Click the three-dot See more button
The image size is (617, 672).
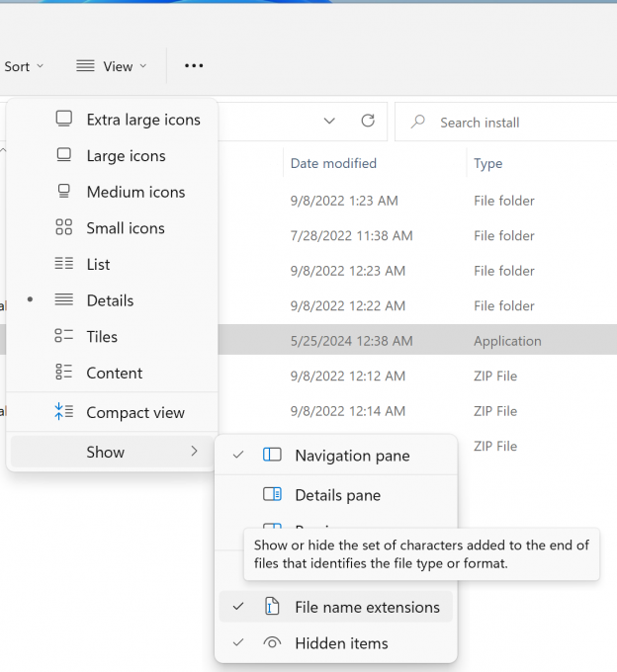[194, 66]
